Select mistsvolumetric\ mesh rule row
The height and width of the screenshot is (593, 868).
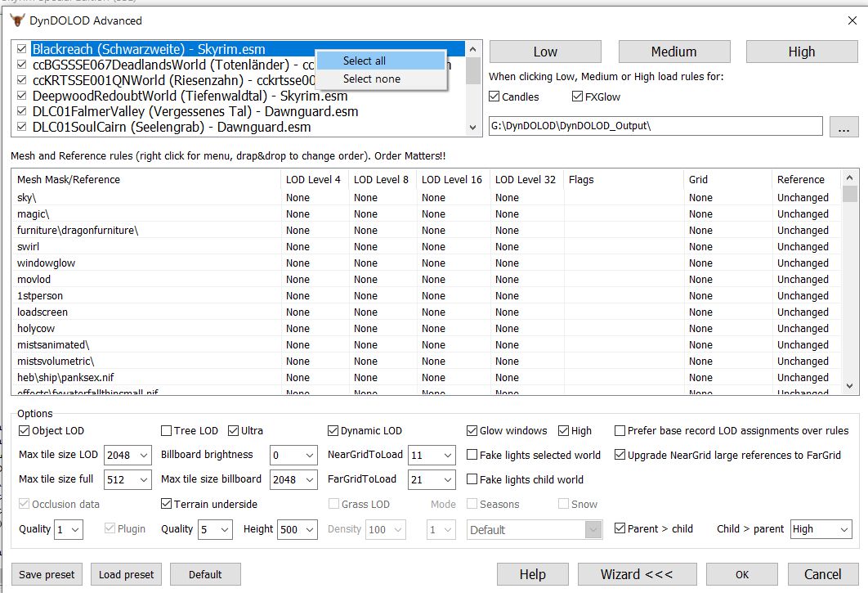coord(427,361)
